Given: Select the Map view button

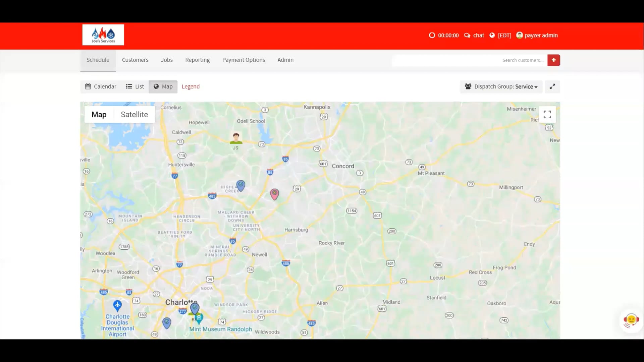Looking at the screenshot, I should (x=163, y=86).
